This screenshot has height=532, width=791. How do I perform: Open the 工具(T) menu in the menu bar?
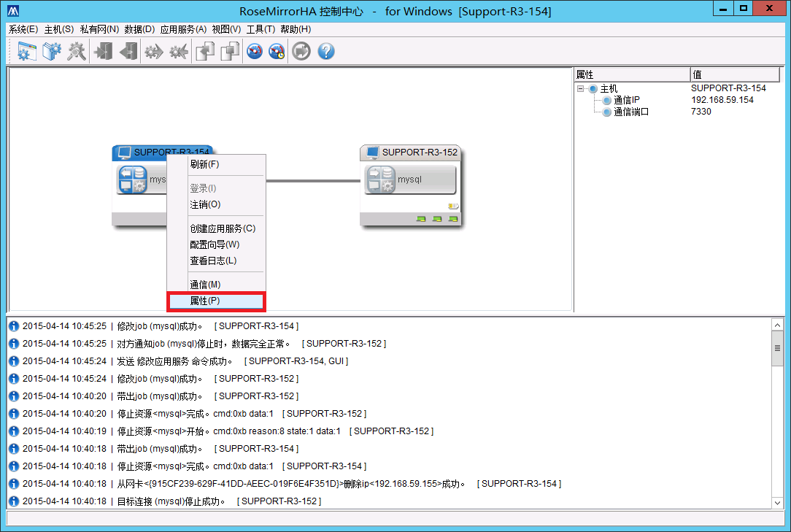[x=261, y=29]
